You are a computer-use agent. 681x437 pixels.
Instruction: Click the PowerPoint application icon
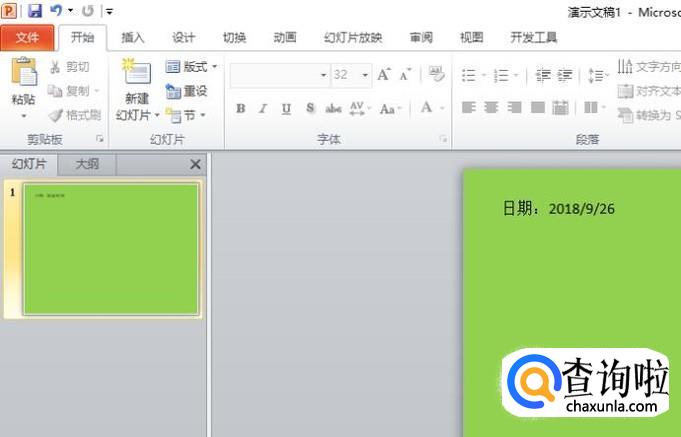[9, 11]
